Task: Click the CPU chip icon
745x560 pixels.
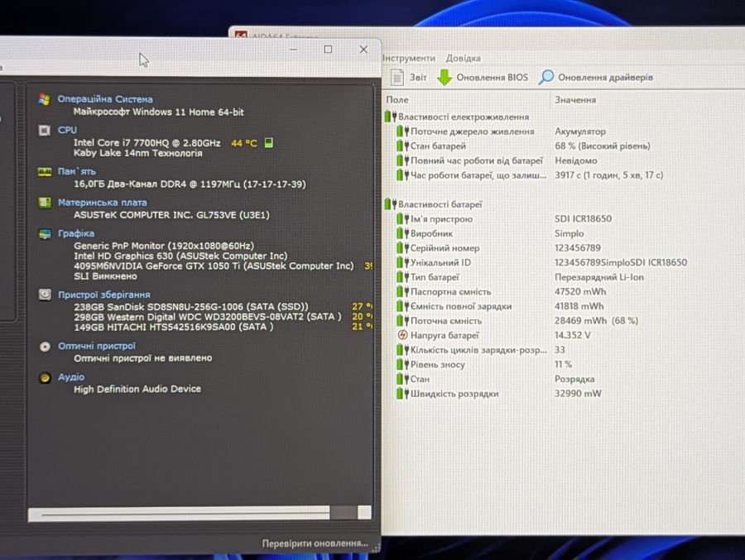Action: [44, 130]
